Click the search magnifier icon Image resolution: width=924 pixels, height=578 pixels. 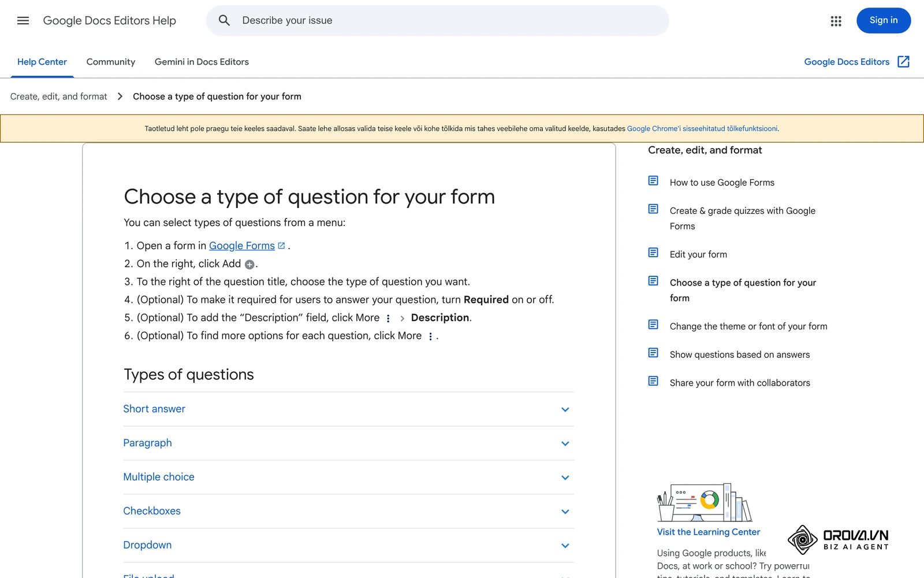pos(224,21)
